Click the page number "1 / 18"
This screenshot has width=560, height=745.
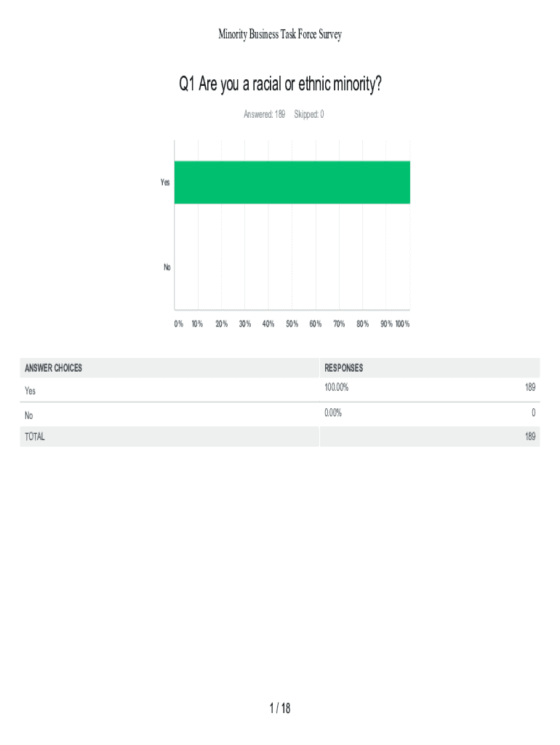[280, 708]
